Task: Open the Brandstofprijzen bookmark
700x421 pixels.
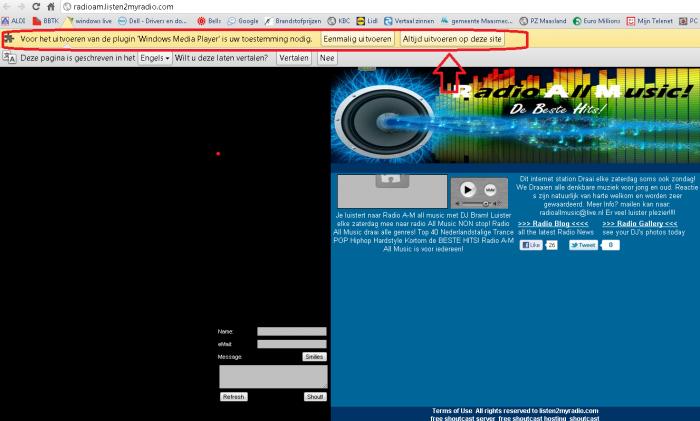Action: [293, 21]
